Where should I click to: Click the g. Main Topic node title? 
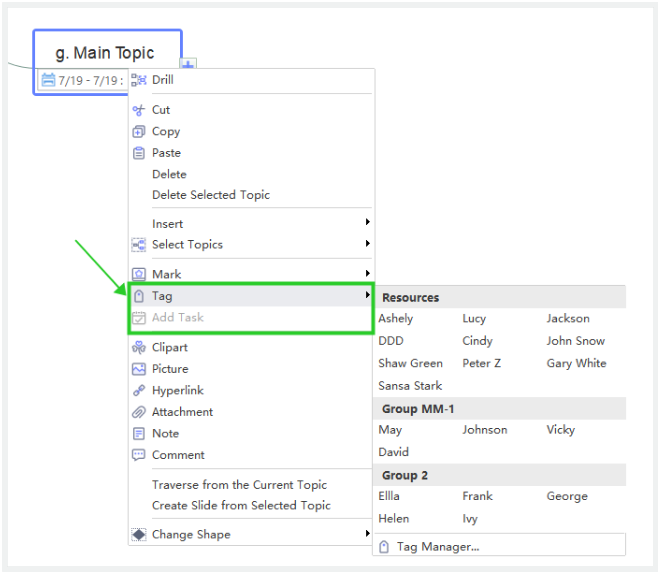coord(105,53)
